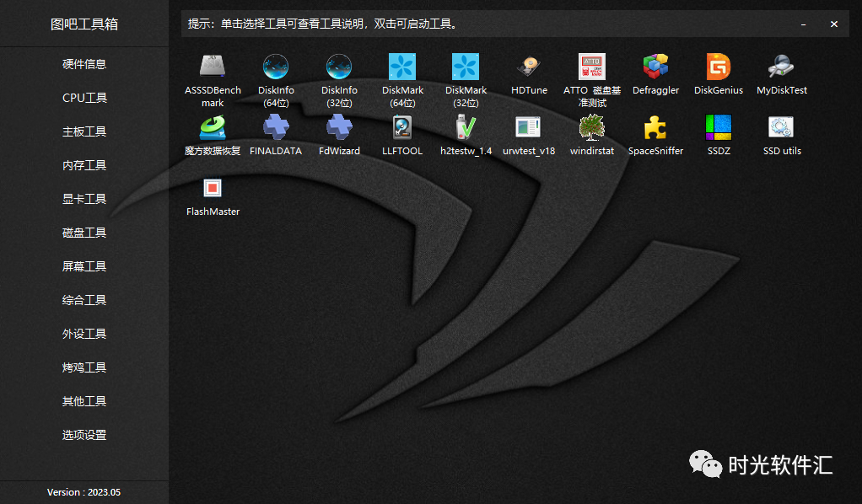Open 选项设置 settings page
862x504 pixels.
pos(84,435)
